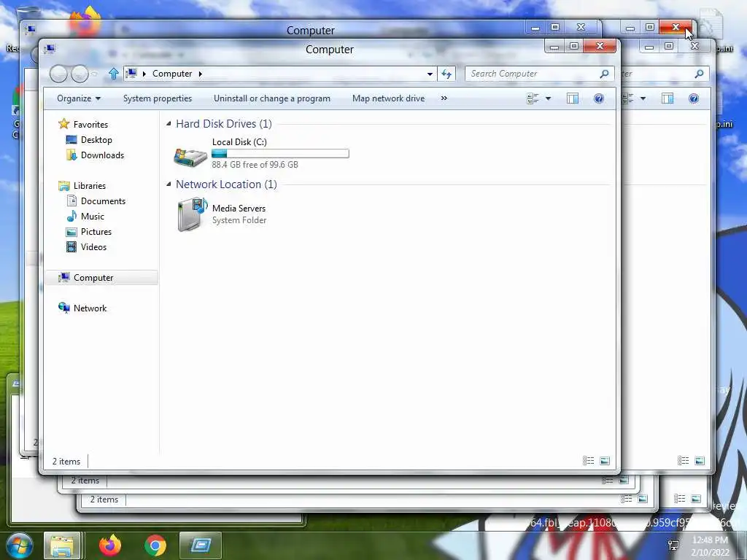Click Map network drive
The image size is (747, 560).
coord(388,98)
